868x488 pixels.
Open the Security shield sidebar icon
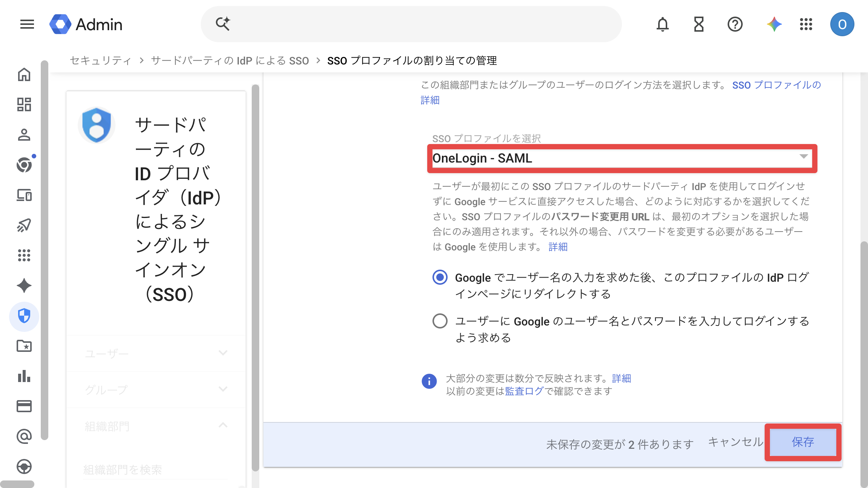tap(24, 316)
